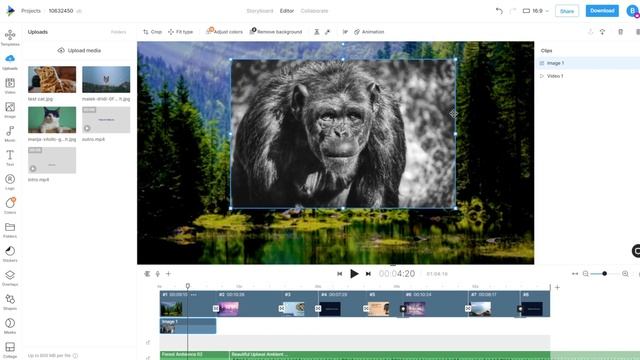Click the transition icon before scene #2
Viewport: 640px width, 360px height.
216,309
